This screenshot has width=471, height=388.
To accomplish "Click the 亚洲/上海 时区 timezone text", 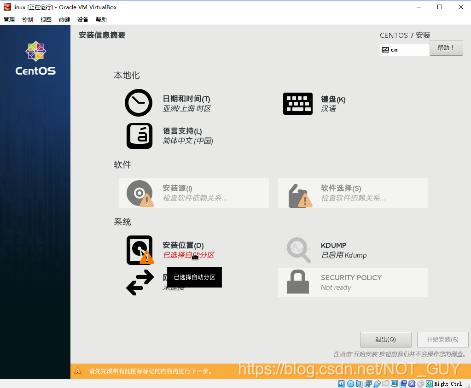I will coord(187,108).
